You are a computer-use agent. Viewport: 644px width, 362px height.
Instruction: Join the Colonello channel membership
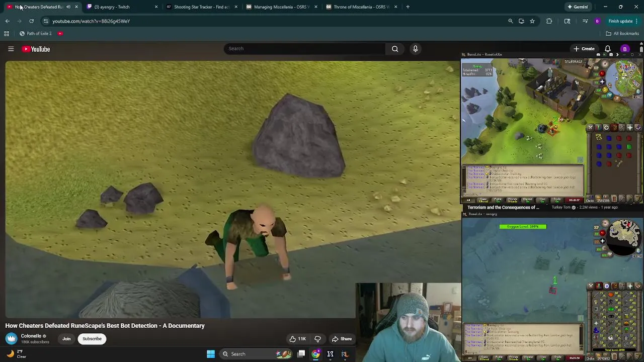[x=66, y=339]
